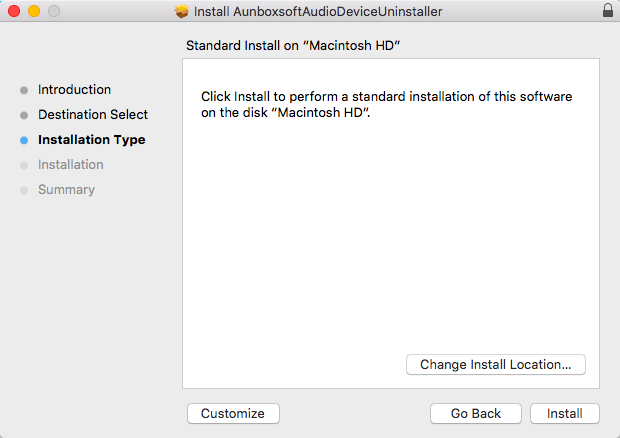The height and width of the screenshot is (438, 620).
Task: Click the bullet beside Destination Select
Action: (24, 115)
